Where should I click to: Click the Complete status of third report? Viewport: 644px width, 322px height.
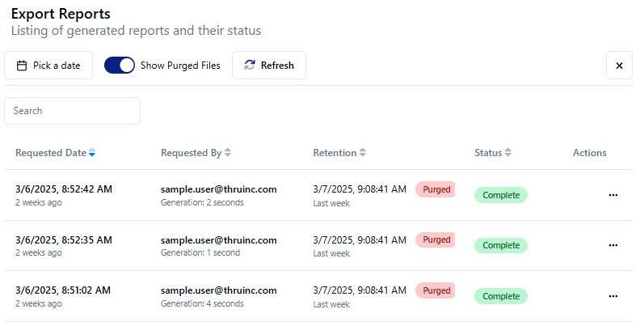pos(501,296)
